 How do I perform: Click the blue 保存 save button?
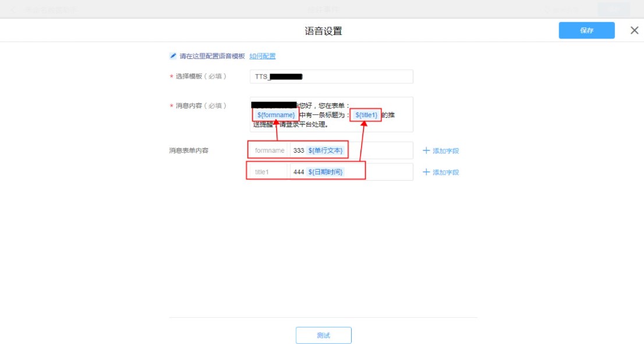[x=586, y=31]
